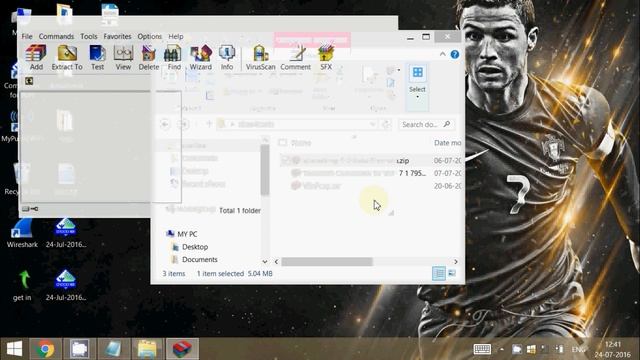The width and height of the screenshot is (640, 360).
Task: Switch Explorer to details view
Action: [439, 273]
